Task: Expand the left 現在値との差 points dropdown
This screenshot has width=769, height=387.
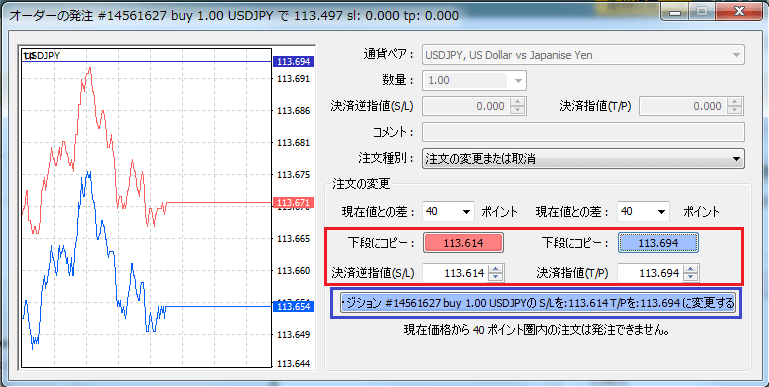Action: (448, 212)
